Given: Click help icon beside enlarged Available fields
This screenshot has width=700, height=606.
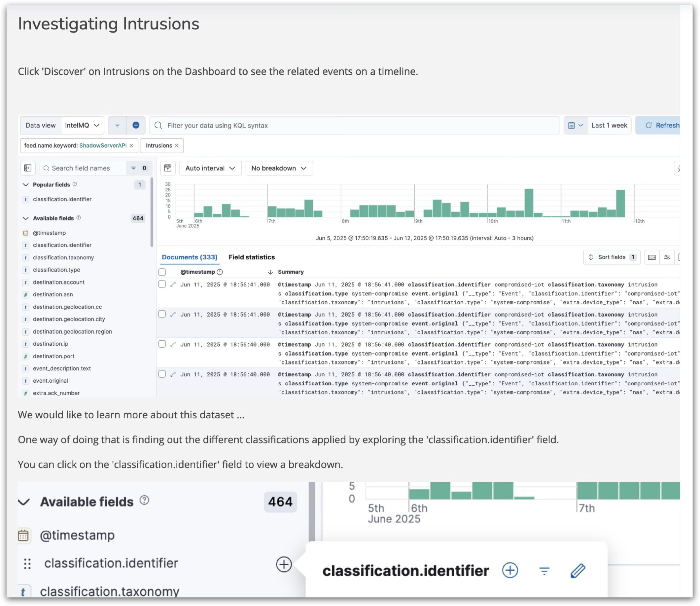Looking at the screenshot, I should pos(144,500).
